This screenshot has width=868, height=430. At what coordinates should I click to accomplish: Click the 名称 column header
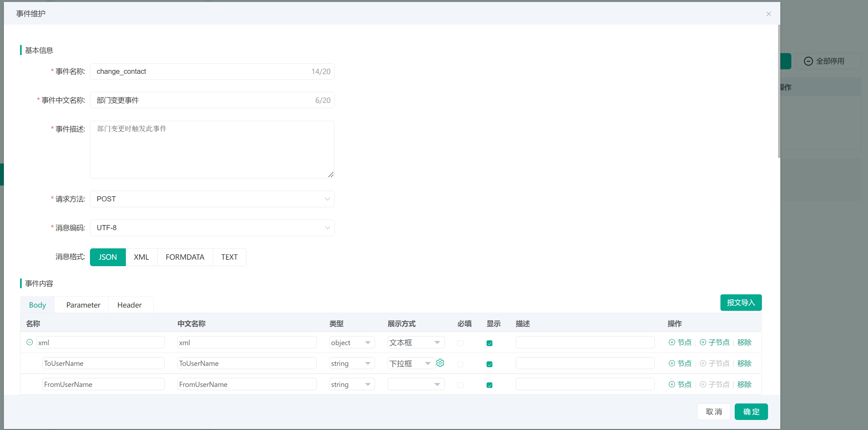click(x=33, y=323)
